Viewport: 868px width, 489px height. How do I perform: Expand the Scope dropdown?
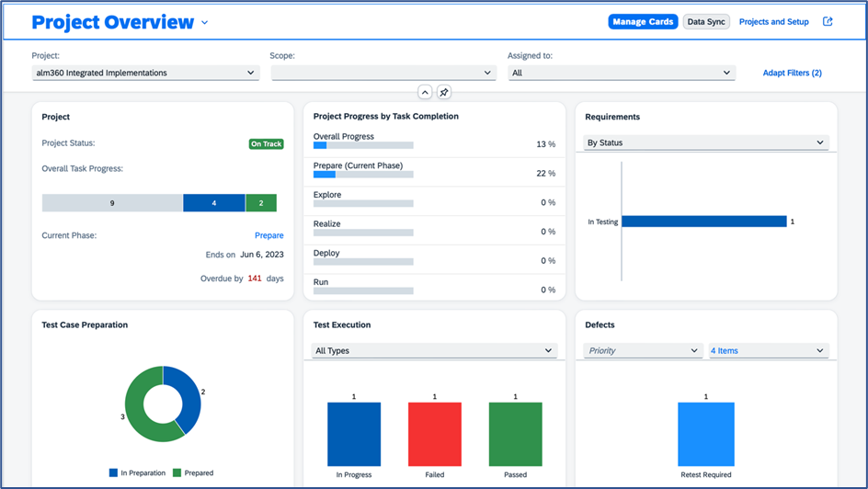pyautogui.click(x=383, y=73)
